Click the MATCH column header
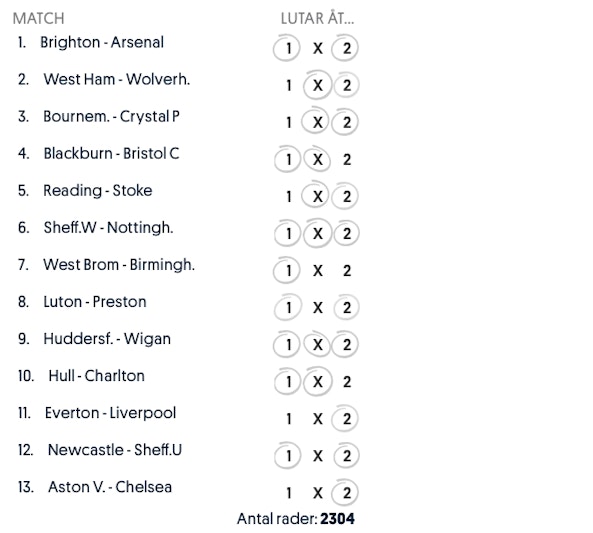The height and width of the screenshot is (533, 593). point(39,19)
